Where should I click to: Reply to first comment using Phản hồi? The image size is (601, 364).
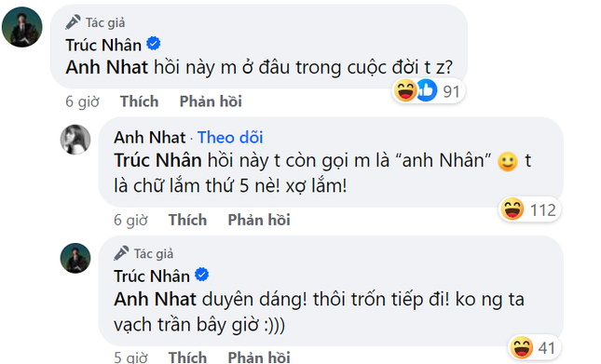pos(211,101)
